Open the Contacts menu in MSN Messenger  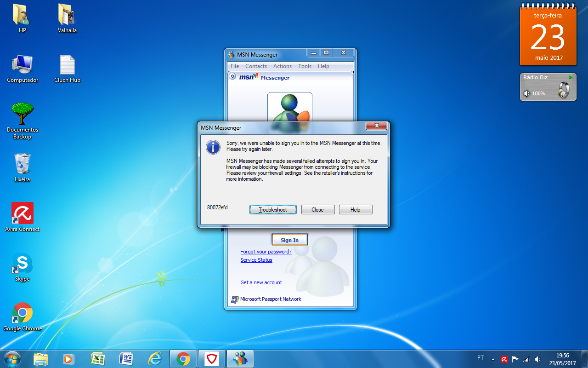pyautogui.click(x=256, y=66)
